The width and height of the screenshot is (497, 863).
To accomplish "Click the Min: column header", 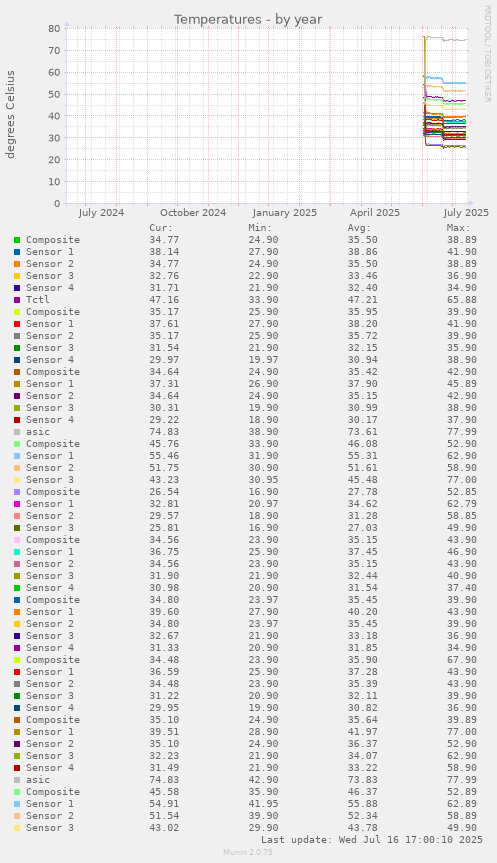I will [260, 228].
